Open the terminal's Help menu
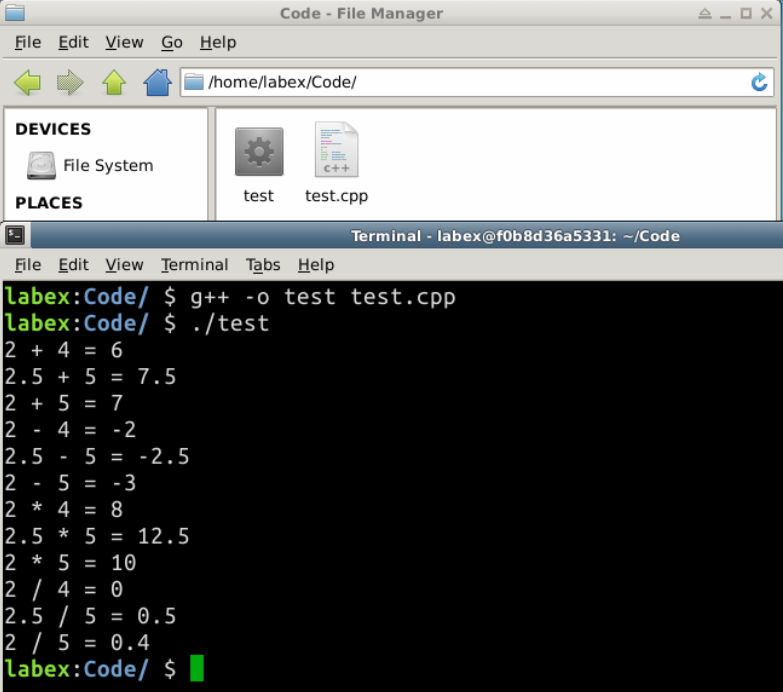 click(315, 265)
